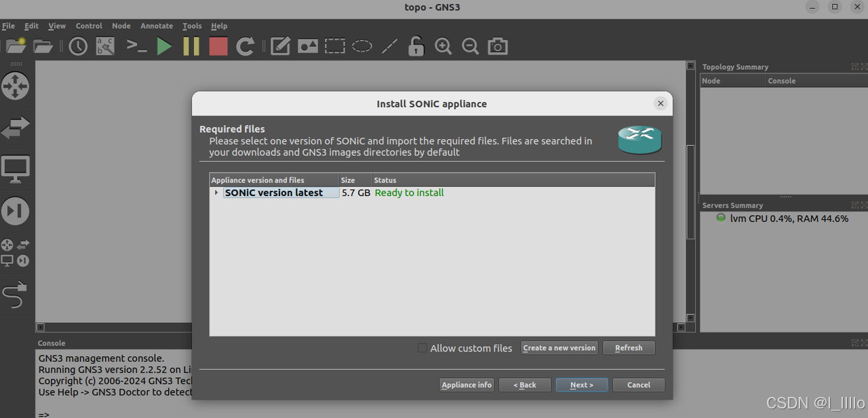The width and height of the screenshot is (868, 418).
Task: Enable the Allow custom files checkbox
Action: click(x=422, y=348)
